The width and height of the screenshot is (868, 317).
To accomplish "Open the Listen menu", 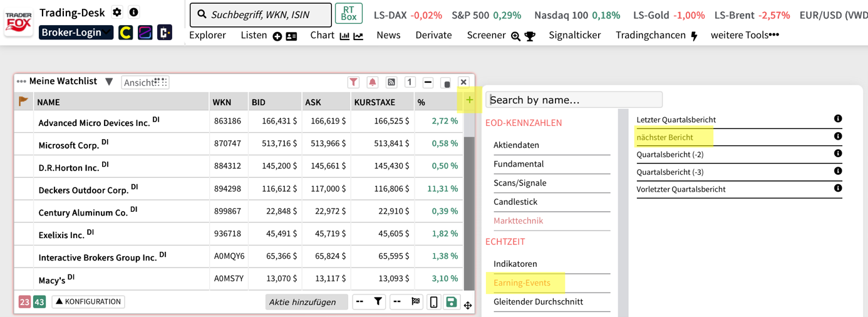I will point(254,35).
